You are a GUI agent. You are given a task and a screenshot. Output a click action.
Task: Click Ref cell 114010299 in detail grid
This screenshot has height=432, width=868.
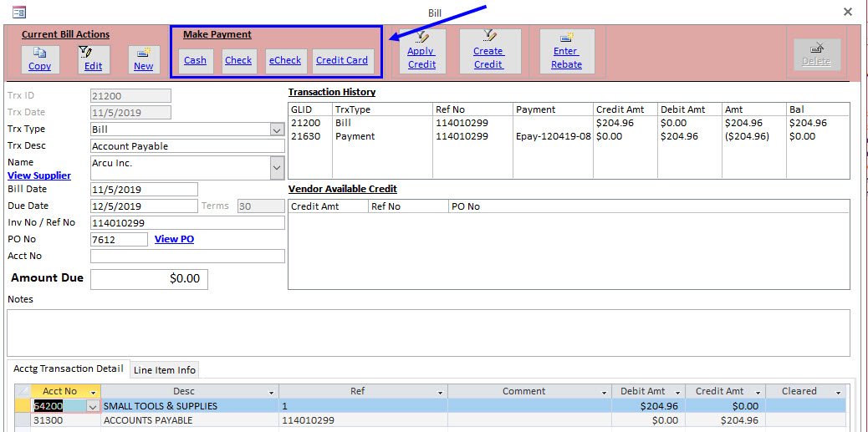click(x=364, y=420)
